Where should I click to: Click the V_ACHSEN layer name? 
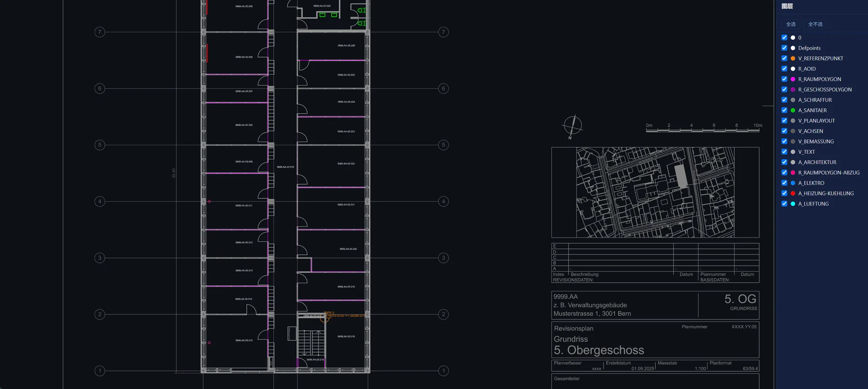pyautogui.click(x=810, y=131)
